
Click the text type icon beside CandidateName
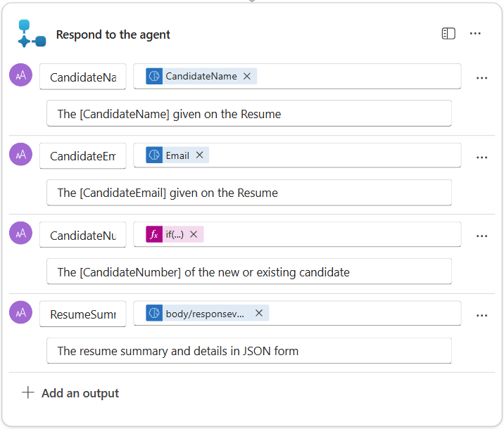21,75
